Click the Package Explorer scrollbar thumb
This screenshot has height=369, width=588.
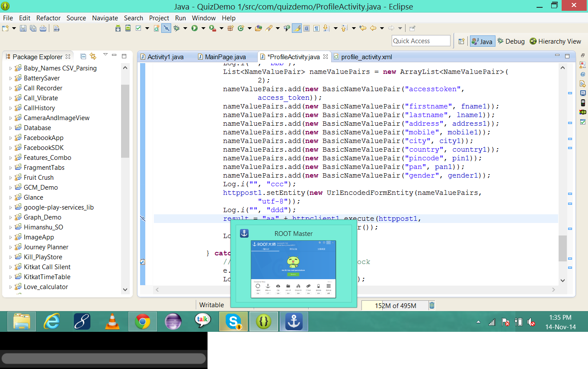(125, 121)
